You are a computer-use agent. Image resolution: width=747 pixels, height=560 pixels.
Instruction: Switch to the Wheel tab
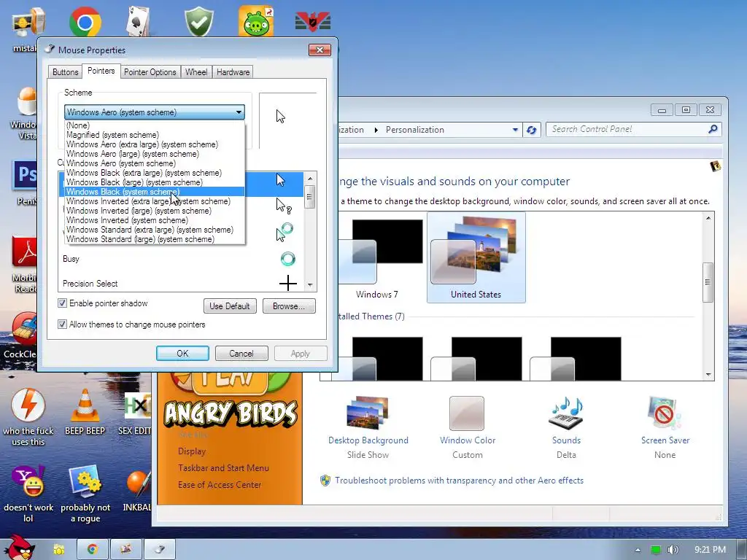pos(196,72)
